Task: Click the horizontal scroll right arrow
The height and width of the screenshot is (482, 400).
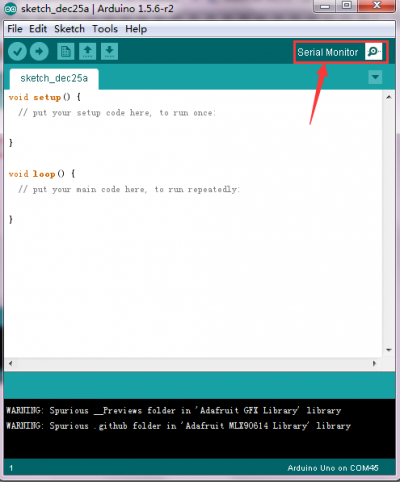Action: click(x=374, y=363)
